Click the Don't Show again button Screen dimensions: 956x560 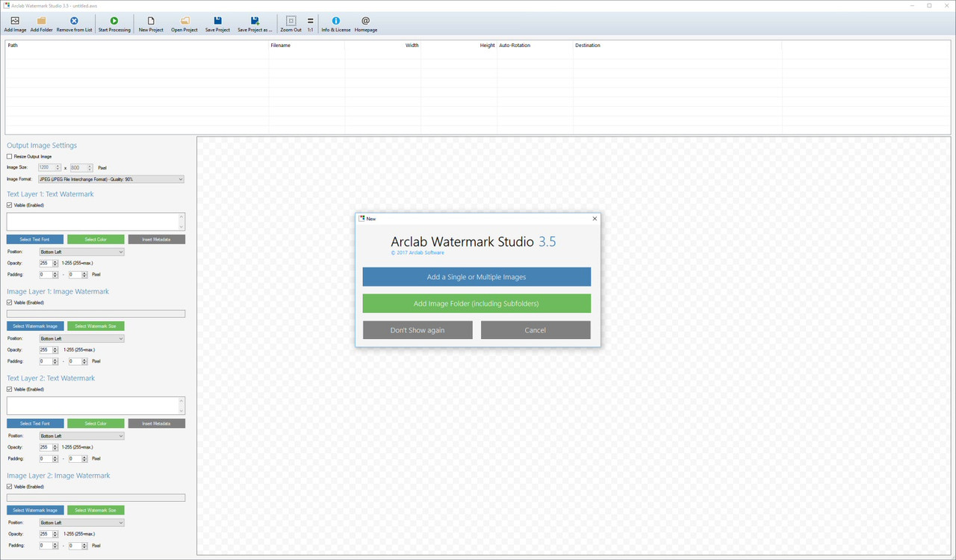tap(418, 330)
